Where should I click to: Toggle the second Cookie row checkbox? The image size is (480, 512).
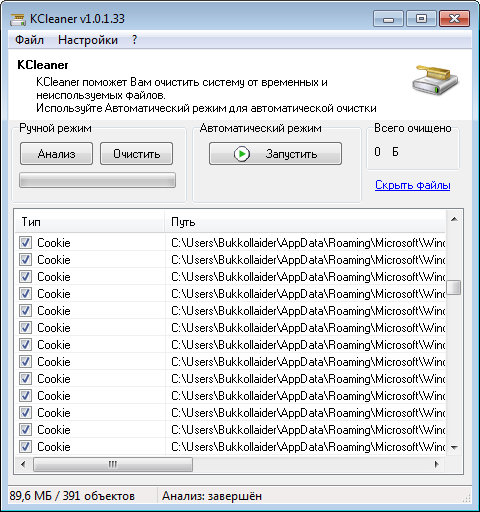(25, 259)
